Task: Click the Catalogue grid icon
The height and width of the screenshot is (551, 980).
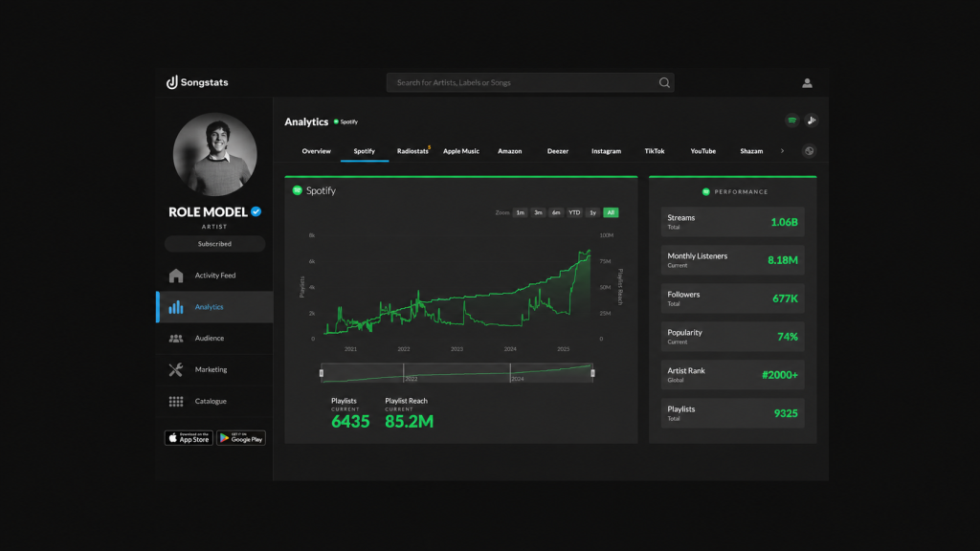Action: [x=176, y=401]
